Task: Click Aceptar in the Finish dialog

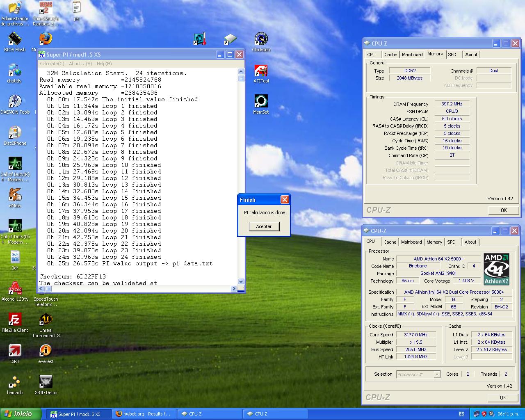Action: [264, 226]
